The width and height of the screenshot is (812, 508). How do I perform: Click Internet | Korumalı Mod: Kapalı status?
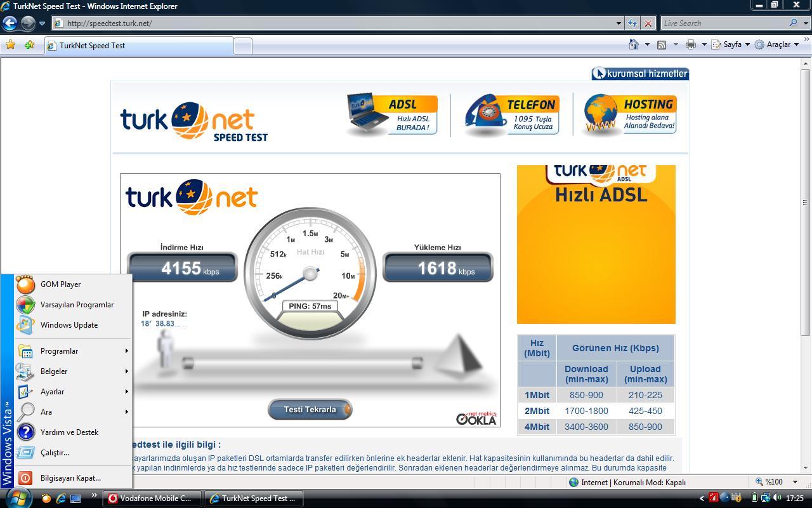627,483
